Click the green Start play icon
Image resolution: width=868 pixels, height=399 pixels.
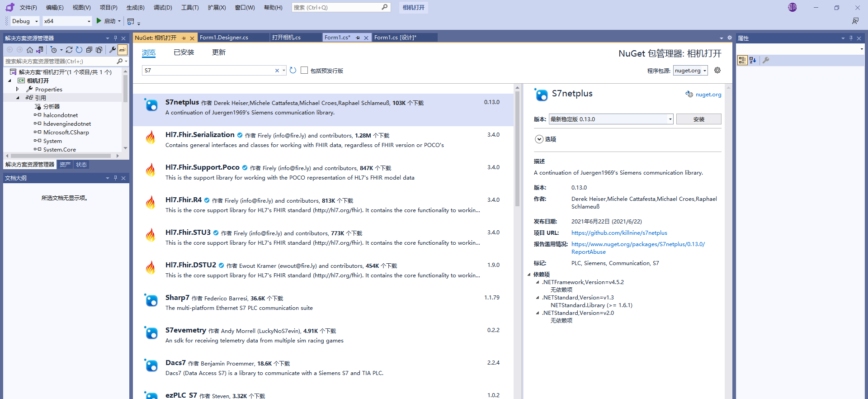point(99,21)
